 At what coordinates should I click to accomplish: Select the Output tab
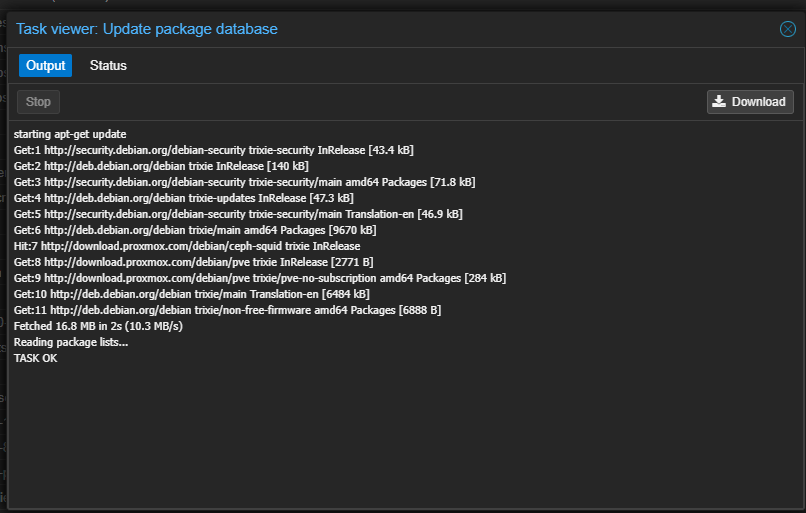45,66
